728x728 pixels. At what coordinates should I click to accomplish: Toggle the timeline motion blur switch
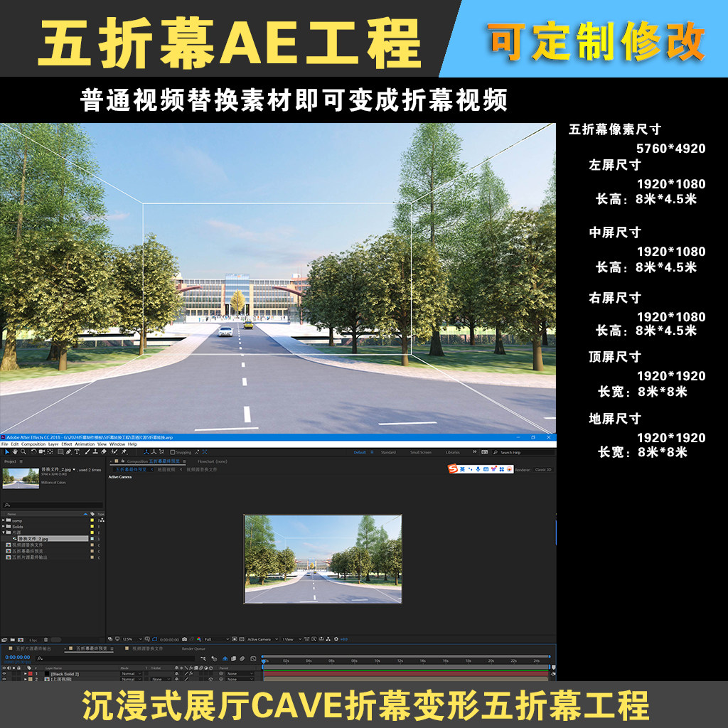(x=242, y=659)
